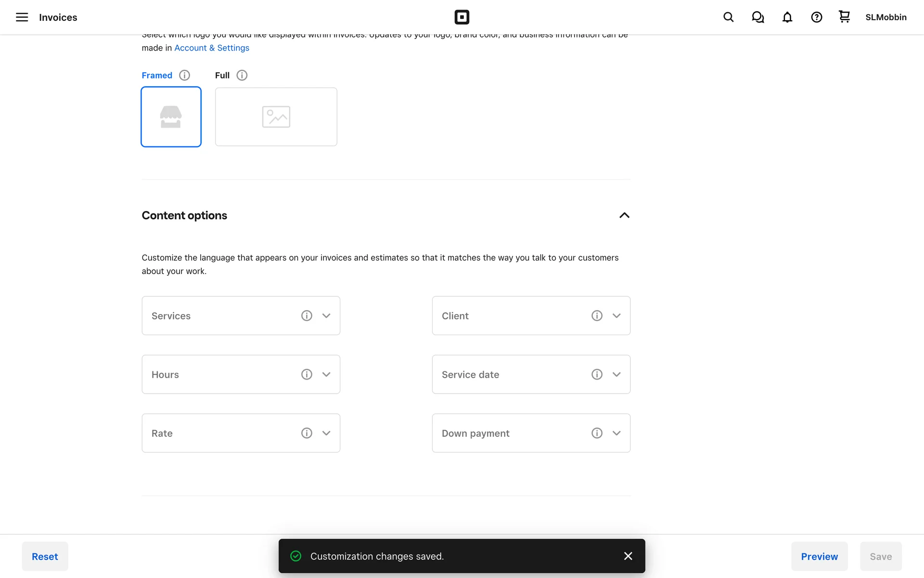
Task: Click the Preview button
Action: tap(819, 556)
